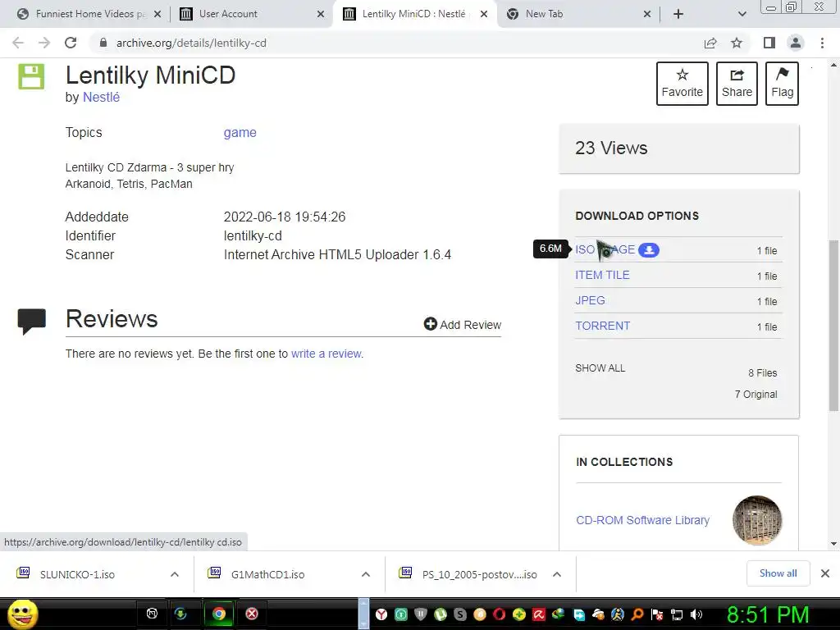
Task: Click Add Review plus button
Action: click(x=463, y=325)
